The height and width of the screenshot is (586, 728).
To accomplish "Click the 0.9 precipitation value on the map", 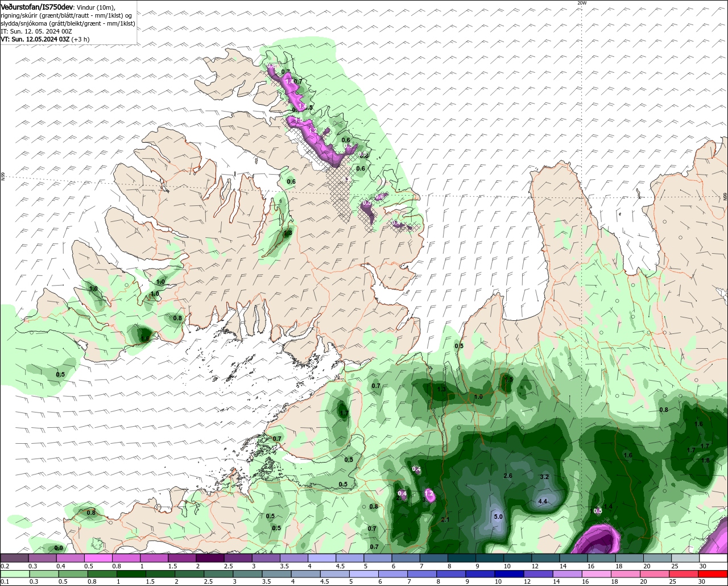I will point(59,548).
